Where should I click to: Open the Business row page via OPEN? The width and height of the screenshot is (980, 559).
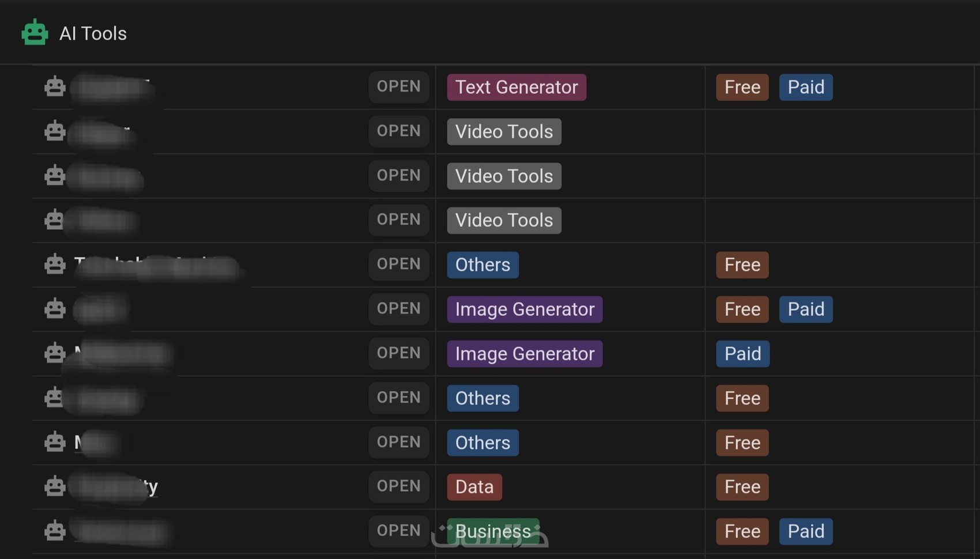tap(398, 531)
